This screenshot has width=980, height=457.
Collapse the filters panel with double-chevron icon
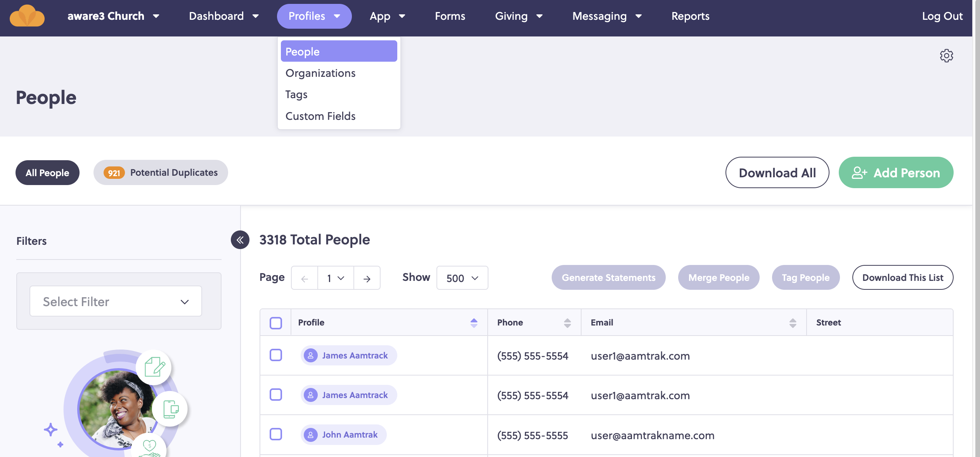point(240,240)
